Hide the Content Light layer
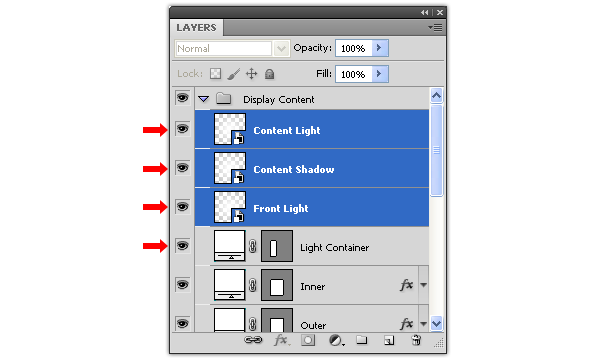Screen dimensions: 600x364 pos(183,129)
